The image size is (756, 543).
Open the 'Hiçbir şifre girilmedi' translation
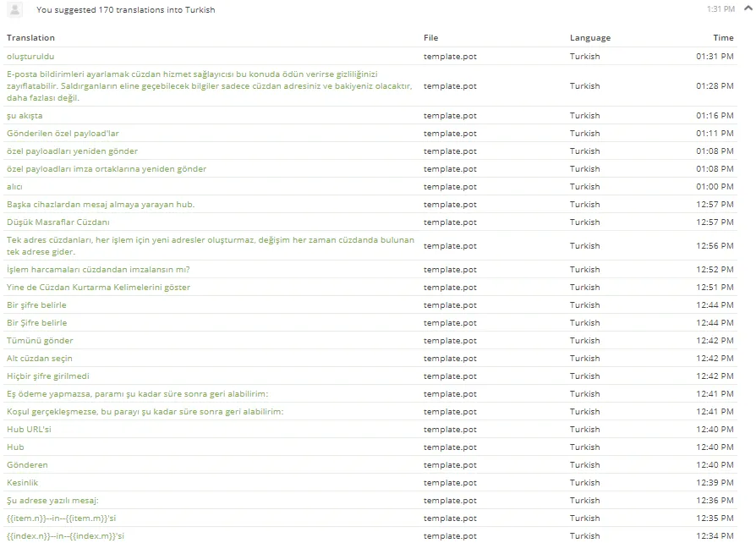tap(48, 376)
